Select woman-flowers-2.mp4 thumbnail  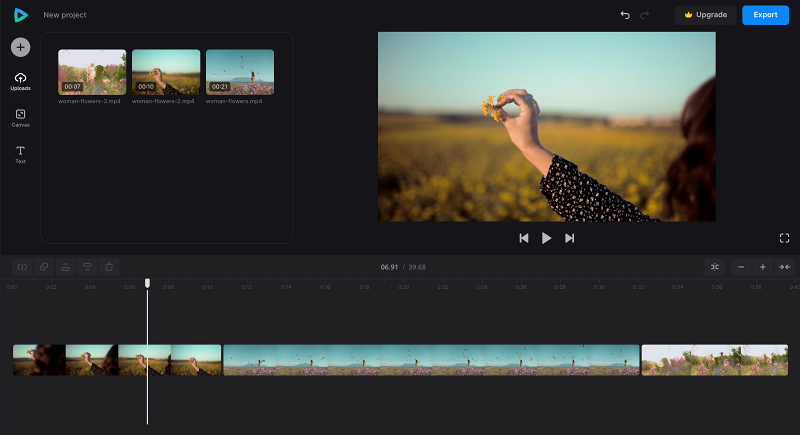pyautogui.click(x=166, y=72)
